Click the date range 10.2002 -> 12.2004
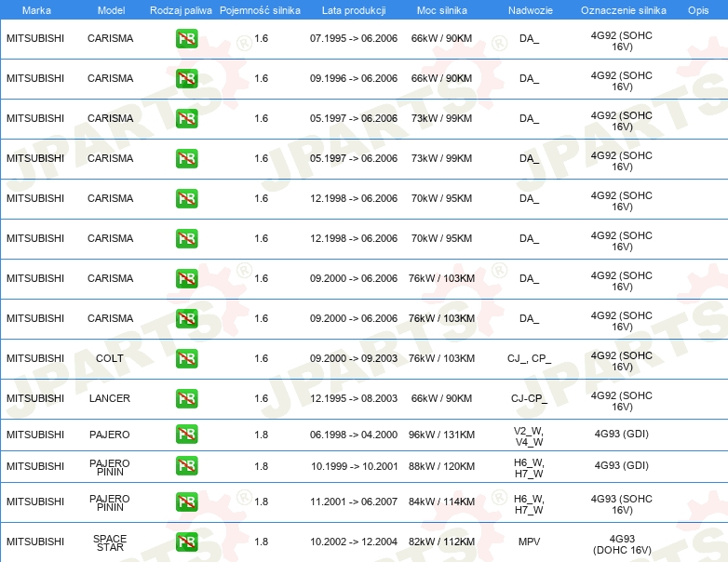The width and height of the screenshot is (728, 562). coord(354,542)
